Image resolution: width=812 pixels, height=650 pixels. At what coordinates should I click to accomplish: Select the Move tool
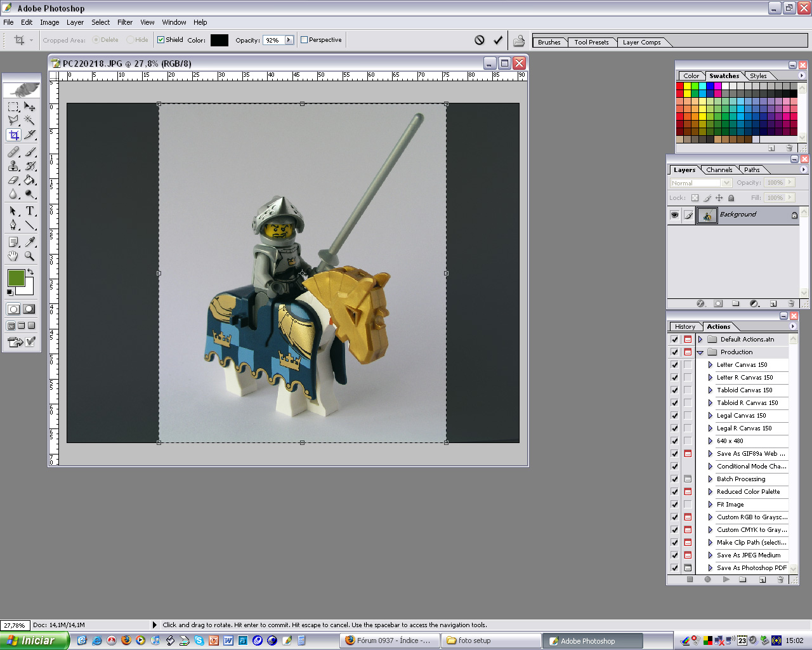30,107
